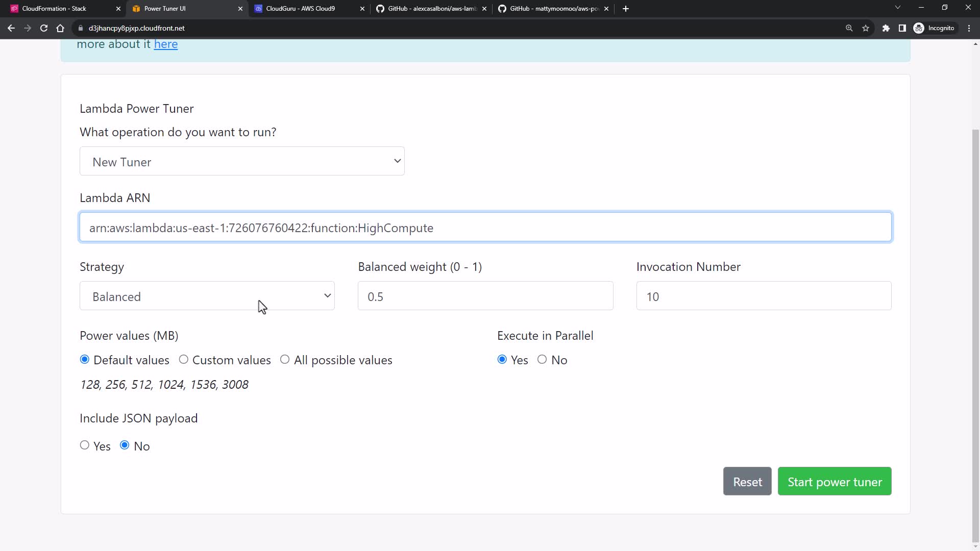Reload the current page
980x551 pixels.
point(44,28)
